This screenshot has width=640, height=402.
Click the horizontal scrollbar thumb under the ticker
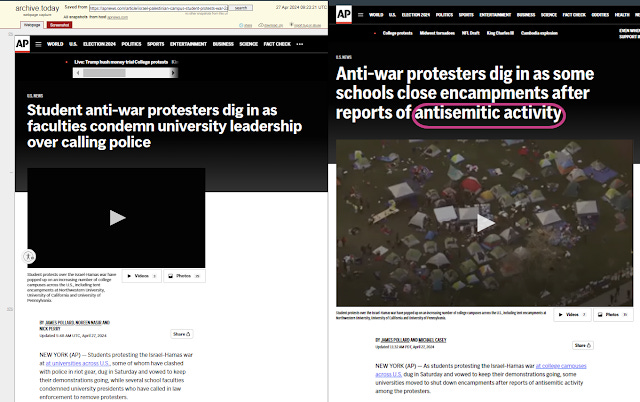pyautogui.click(x=104, y=73)
